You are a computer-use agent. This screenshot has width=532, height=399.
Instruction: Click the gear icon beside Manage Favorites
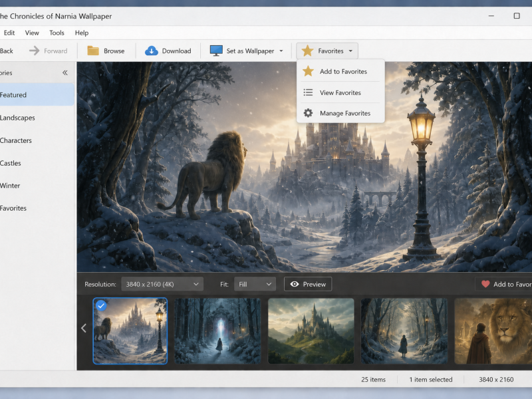pos(308,113)
